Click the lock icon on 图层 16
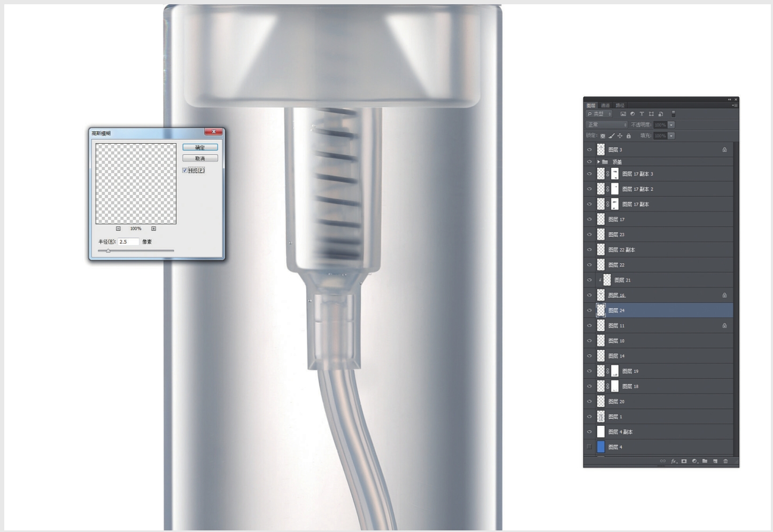 coord(724,295)
